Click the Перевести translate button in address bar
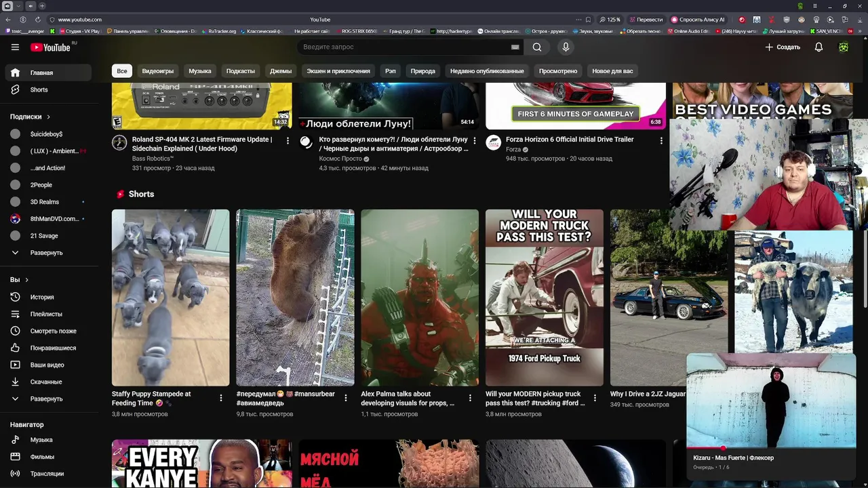Image resolution: width=868 pixels, height=488 pixels. pyautogui.click(x=646, y=20)
